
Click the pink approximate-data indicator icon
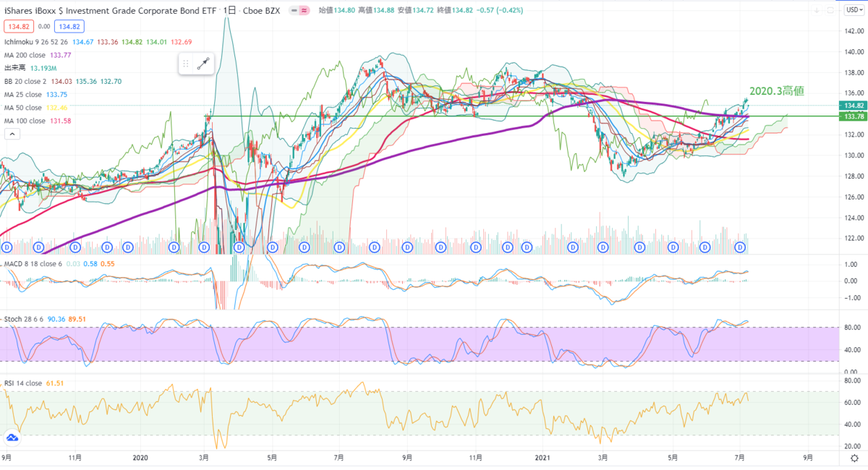(x=305, y=11)
